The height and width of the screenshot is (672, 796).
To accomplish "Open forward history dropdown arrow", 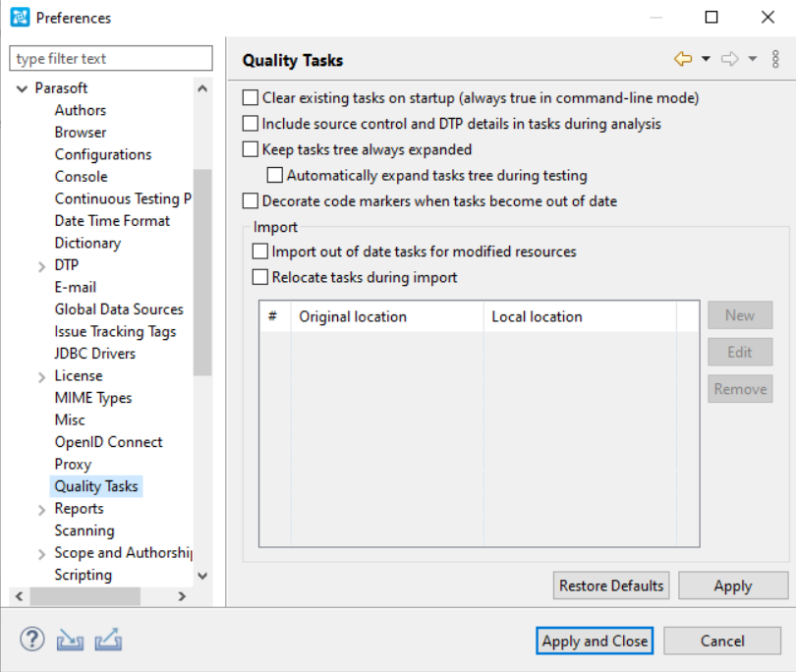I will pyautogui.click(x=753, y=59).
